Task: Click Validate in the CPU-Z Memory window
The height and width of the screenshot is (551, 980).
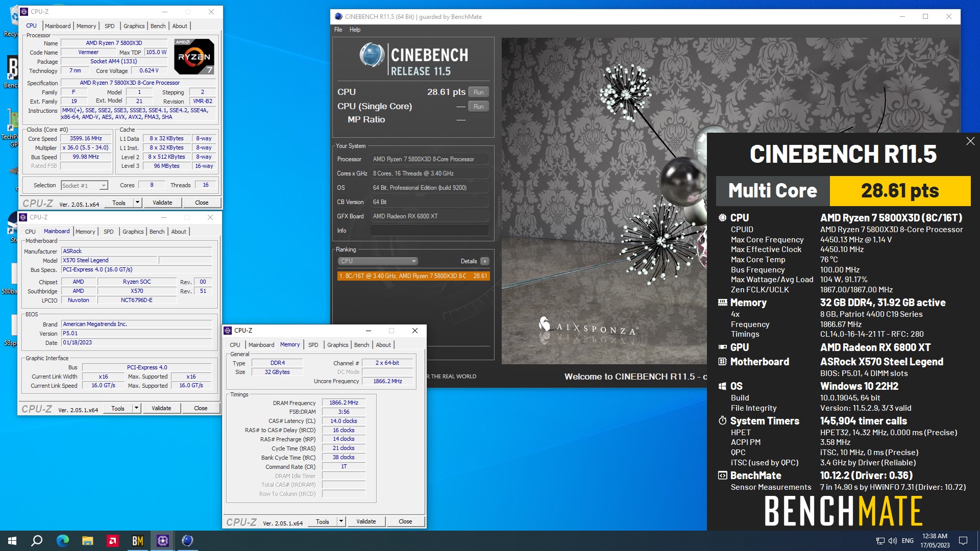Action: tap(366, 521)
